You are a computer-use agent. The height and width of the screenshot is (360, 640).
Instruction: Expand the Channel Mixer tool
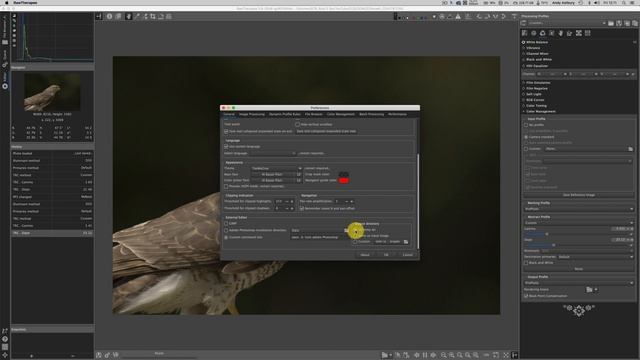click(537, 53)
